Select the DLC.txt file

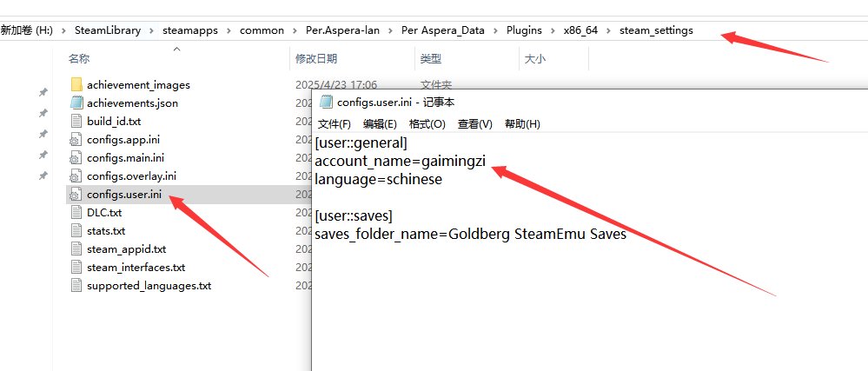104,213
